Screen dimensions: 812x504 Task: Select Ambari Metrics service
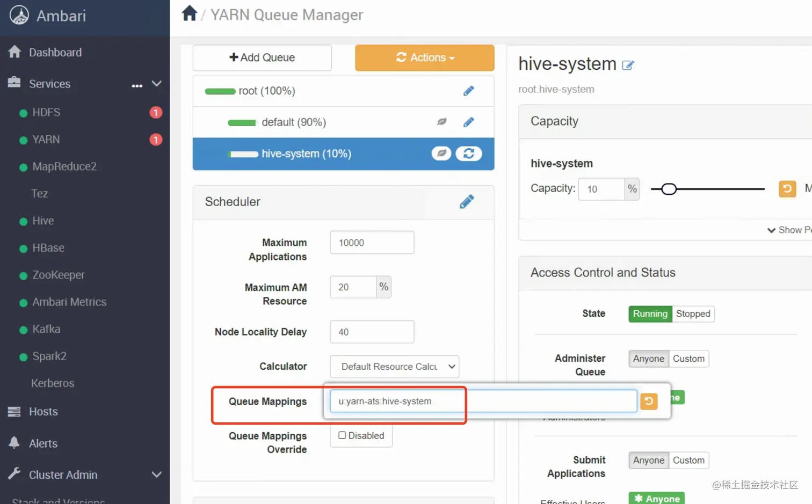[x=69, y=302]
